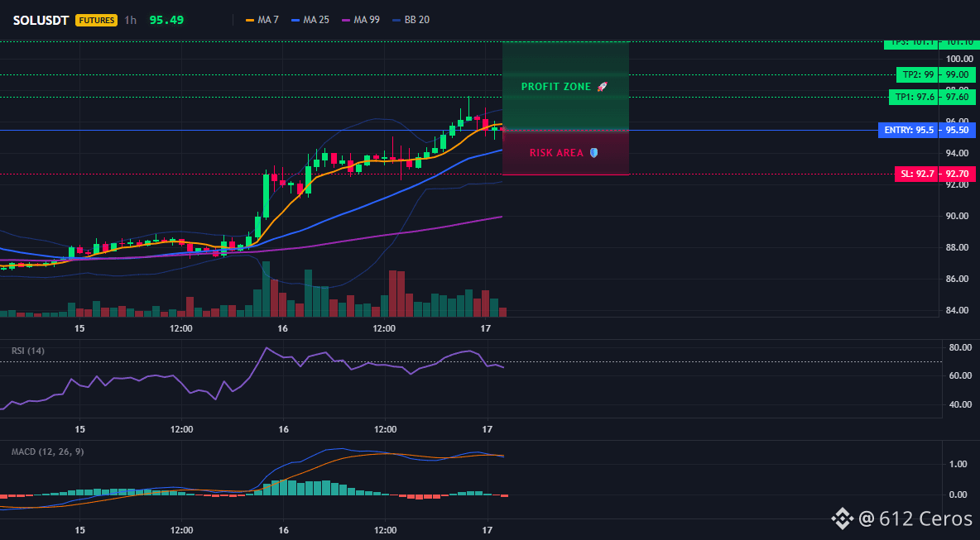Viewport: 980px width, 540px height.
Task: Click date 15 on RSI panel time axis
Action: [79, 429]
